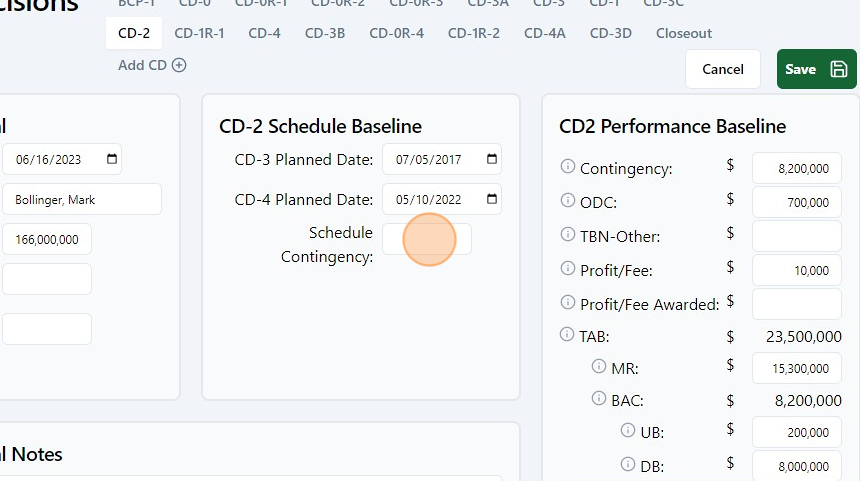Open the CD-3D tab
Viewport: 860px width, 481px height.
tap(610, 33)
